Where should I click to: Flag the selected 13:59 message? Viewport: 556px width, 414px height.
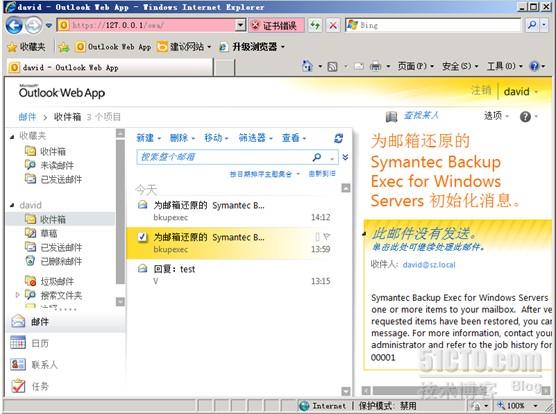(327, 236)
